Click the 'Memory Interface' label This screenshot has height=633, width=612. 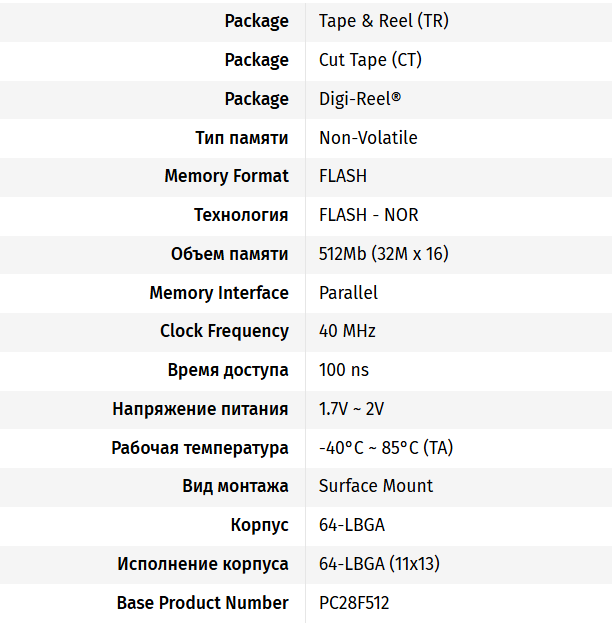coord(219,293)
